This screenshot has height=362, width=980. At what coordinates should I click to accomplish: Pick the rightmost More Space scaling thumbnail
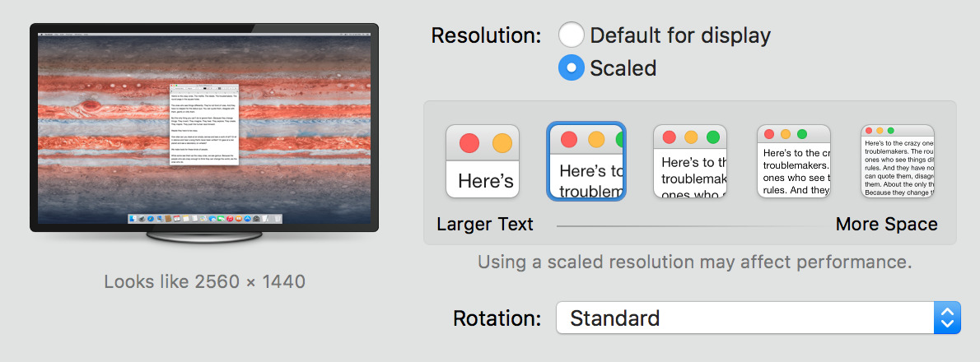[898, 161]
